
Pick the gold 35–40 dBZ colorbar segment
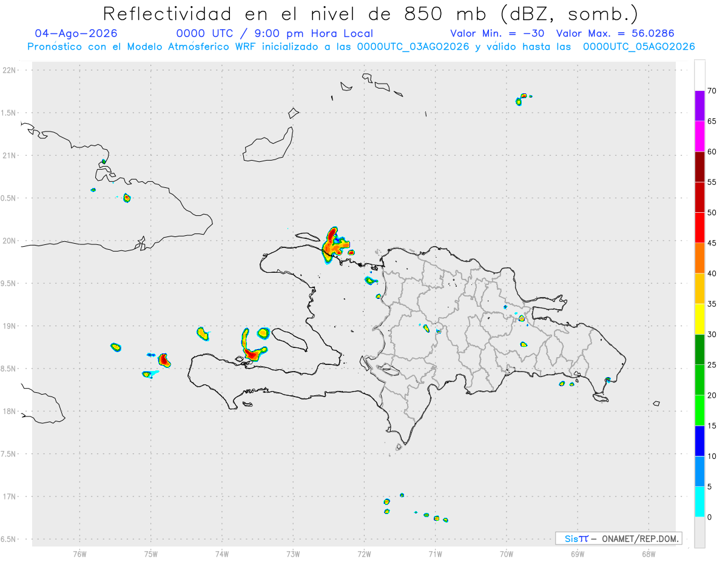coord(699,289)
